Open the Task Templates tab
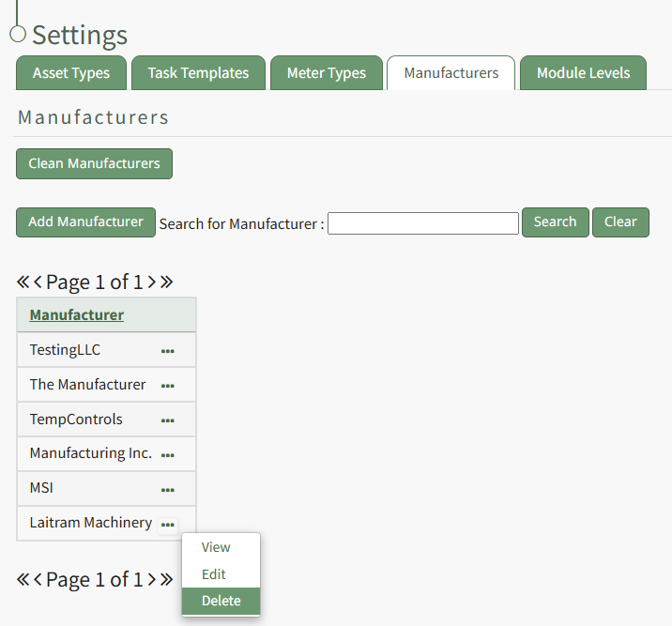The width and height of the screenshot is (672, 626). (198, 73)
